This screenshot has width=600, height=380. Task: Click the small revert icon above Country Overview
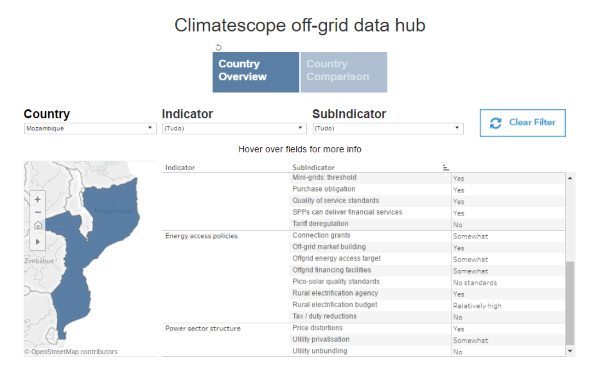point(218,47)
